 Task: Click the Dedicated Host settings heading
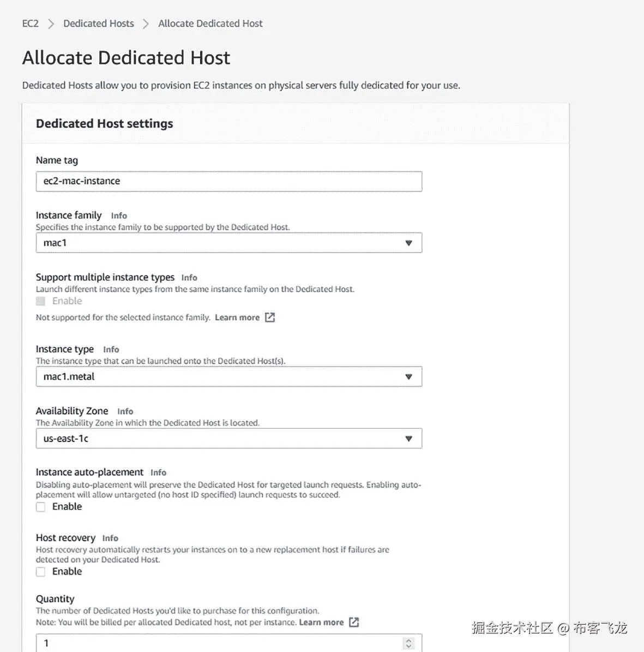tap(104, 123)
